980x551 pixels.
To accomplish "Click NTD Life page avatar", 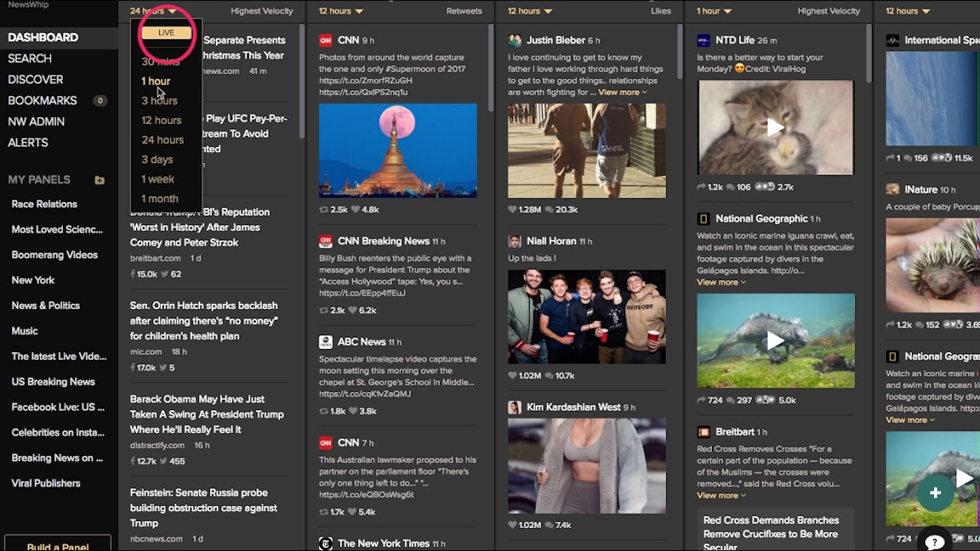I will click(703, 41).
